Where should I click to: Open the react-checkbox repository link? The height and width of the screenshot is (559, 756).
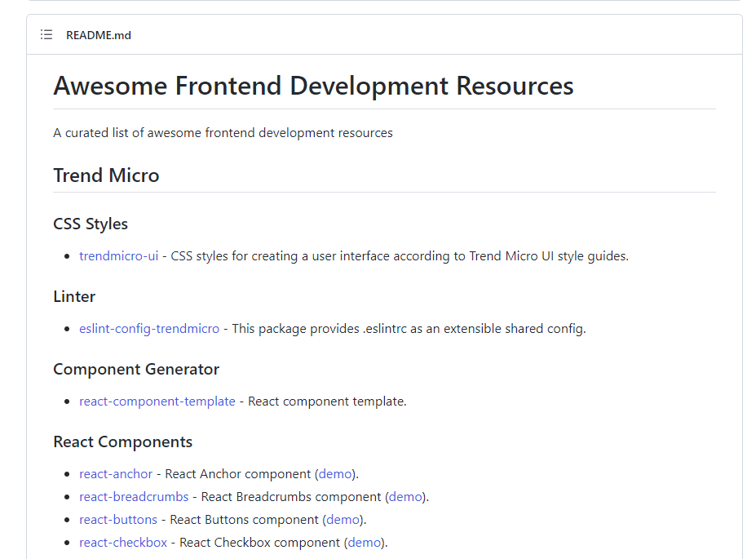(x=123, y=543)
